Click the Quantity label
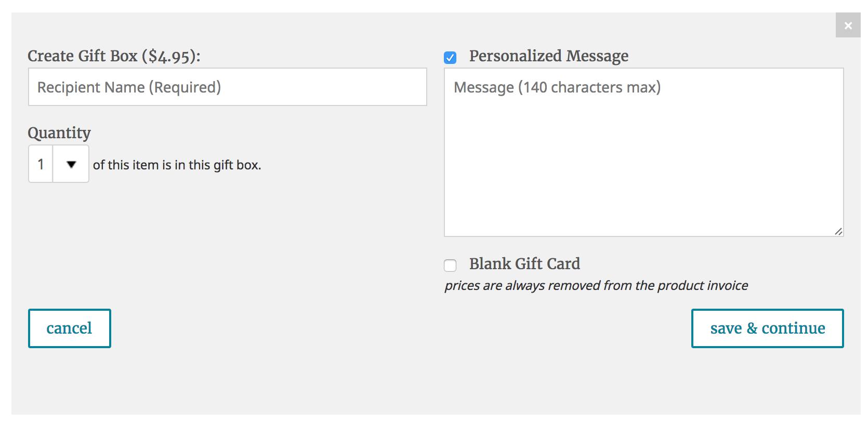 pyautogui.click(x=59, y=133)
